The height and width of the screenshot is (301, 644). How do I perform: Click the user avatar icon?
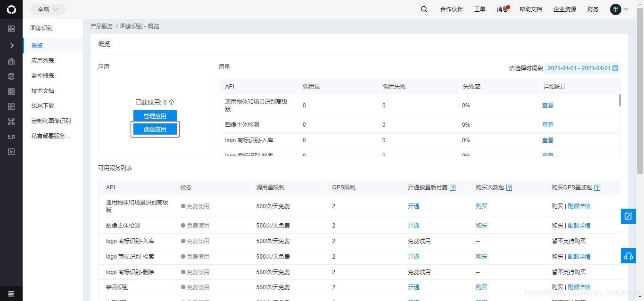pos(615,9)
